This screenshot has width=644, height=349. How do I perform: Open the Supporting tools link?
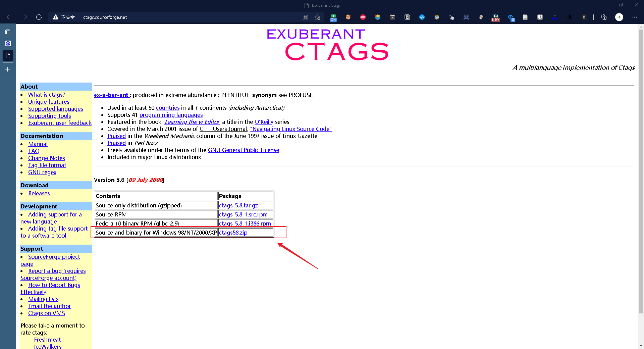point(49,116)
